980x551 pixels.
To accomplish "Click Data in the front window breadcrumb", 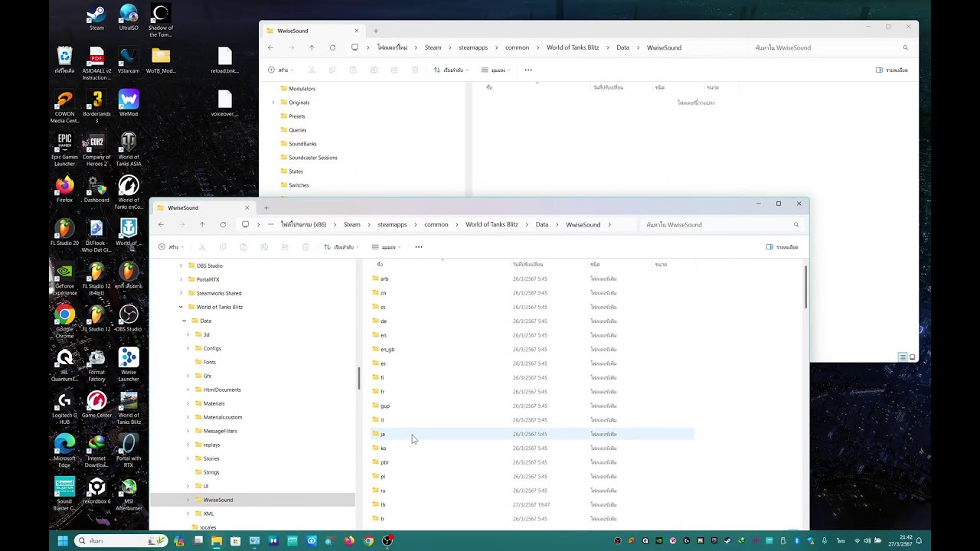I will pyautogui.click(x=542, y=225).
